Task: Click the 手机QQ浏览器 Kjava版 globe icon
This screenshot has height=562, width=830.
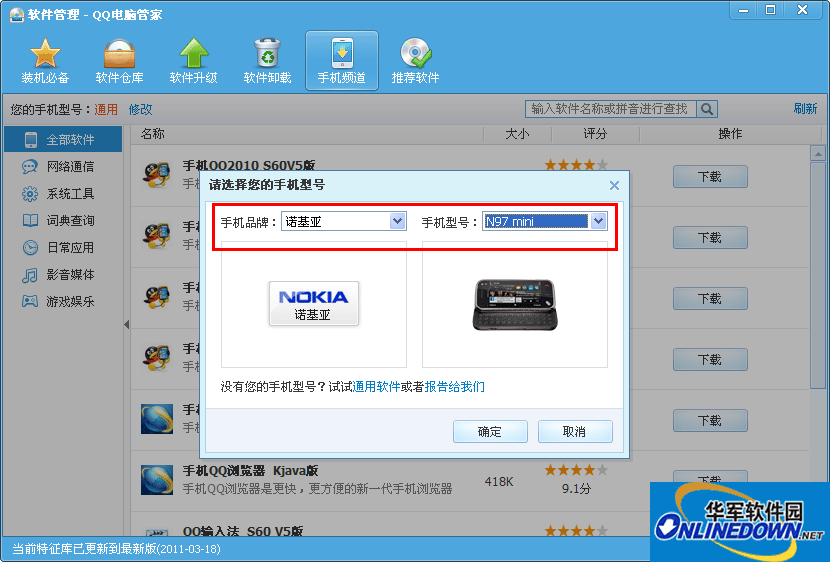Action: coord(157,480)
